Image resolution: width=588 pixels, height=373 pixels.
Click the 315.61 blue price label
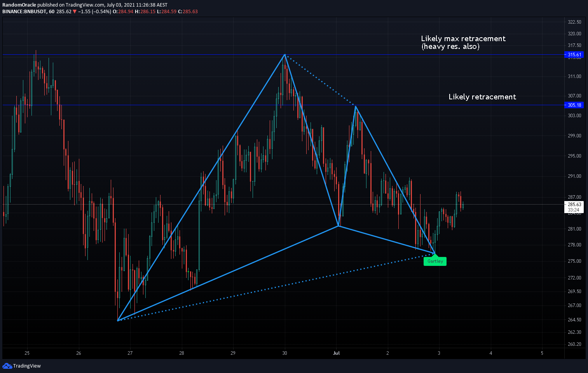click(x=574, y=55)
